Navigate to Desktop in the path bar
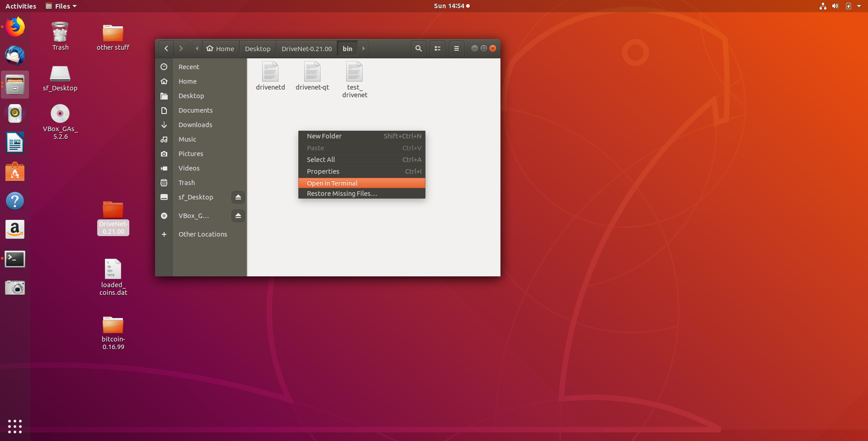 click(258, 48)
